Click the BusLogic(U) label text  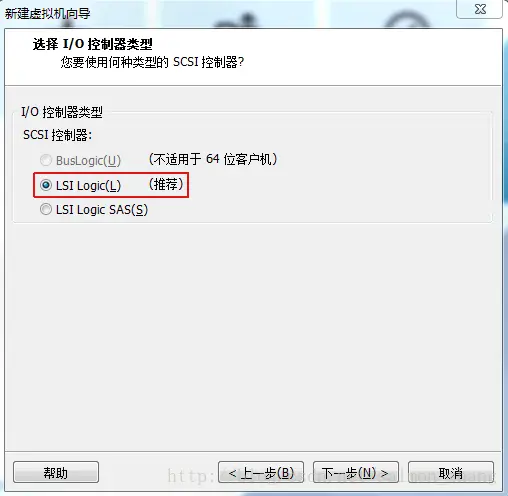pos(88,161)
